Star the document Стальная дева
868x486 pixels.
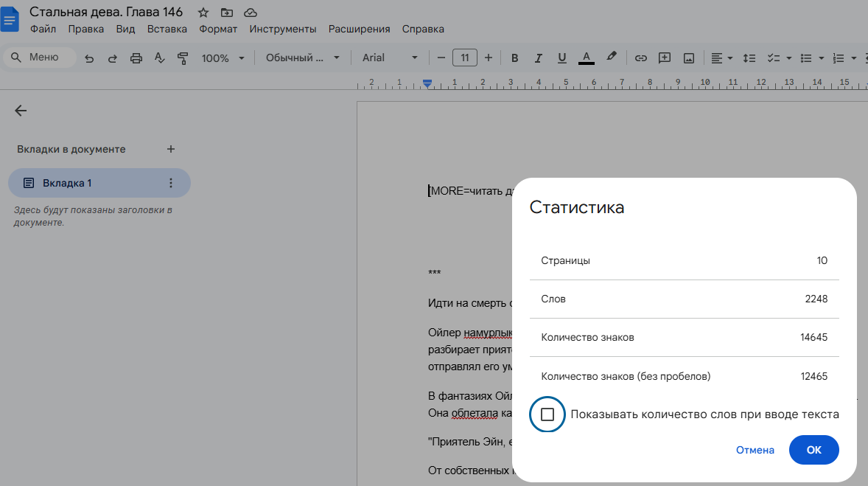tap(203, 13)
